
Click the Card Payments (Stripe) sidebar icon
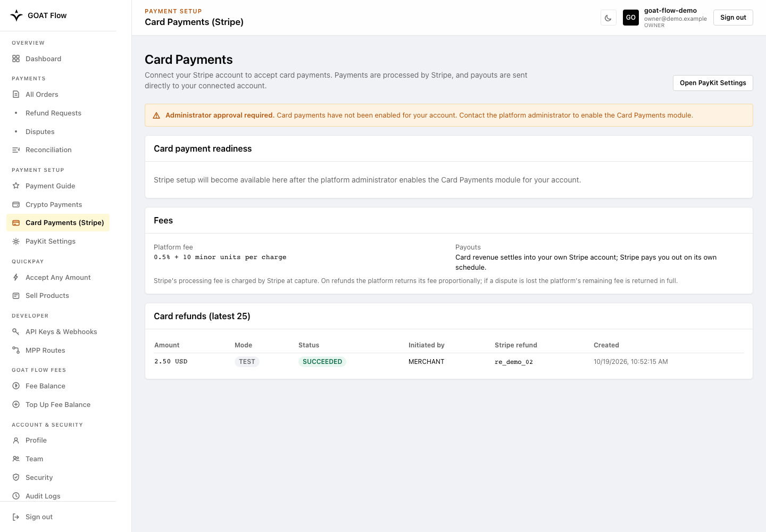[16, 223]
